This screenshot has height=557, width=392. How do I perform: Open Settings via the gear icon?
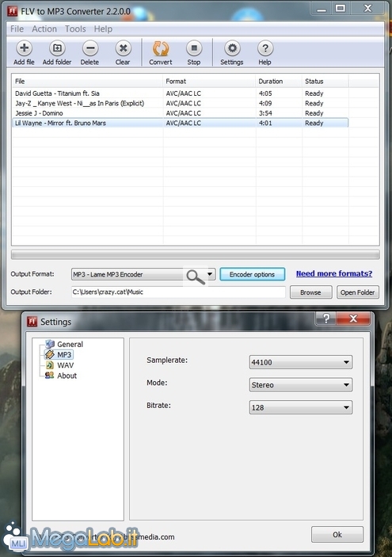click(232, 48)
